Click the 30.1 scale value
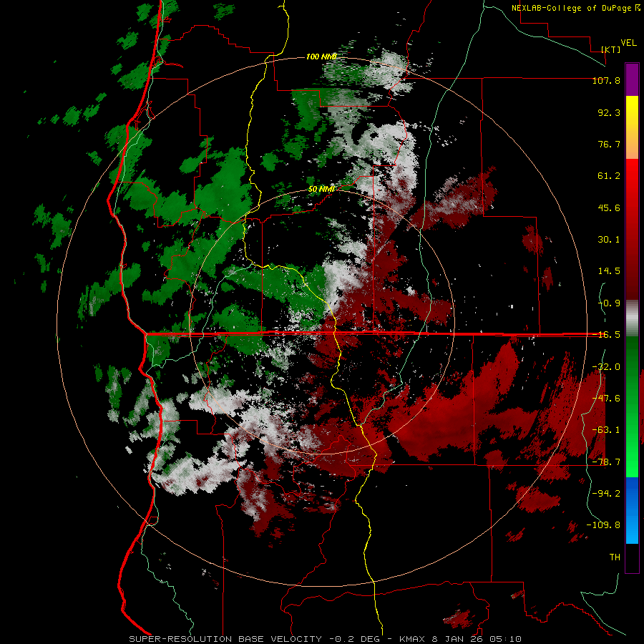644x644 pixels. pos(609,240)
